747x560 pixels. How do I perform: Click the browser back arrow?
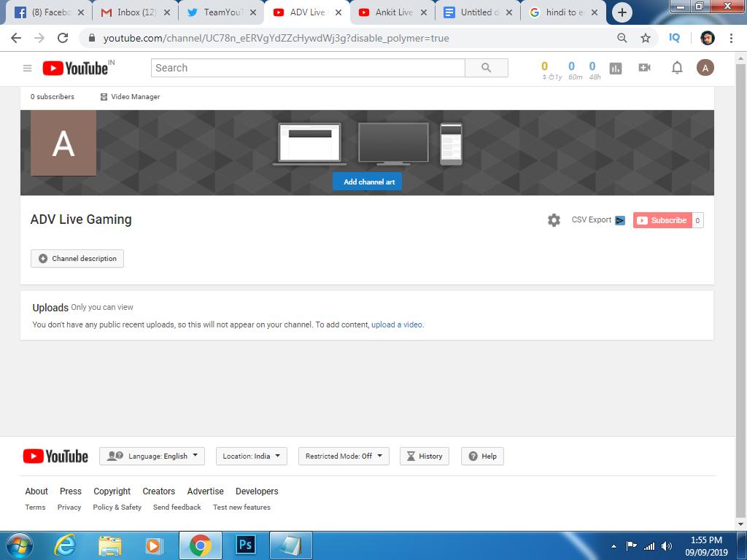tap(16, 38)
